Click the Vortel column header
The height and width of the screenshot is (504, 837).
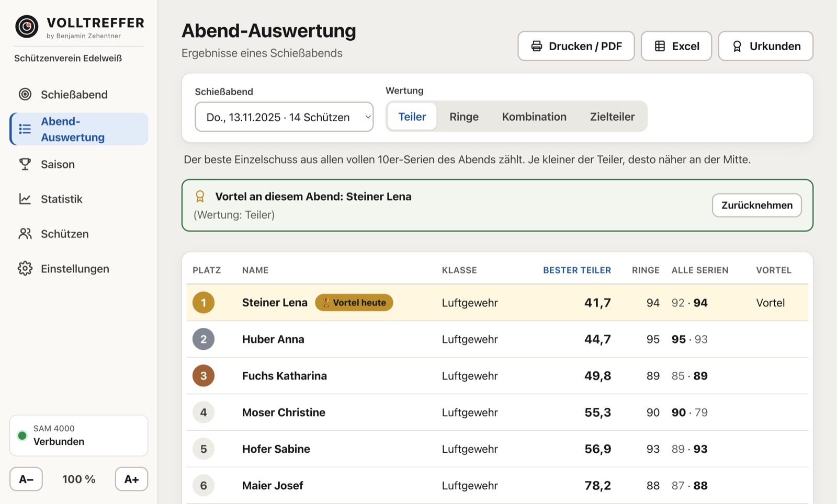(774, 270)
